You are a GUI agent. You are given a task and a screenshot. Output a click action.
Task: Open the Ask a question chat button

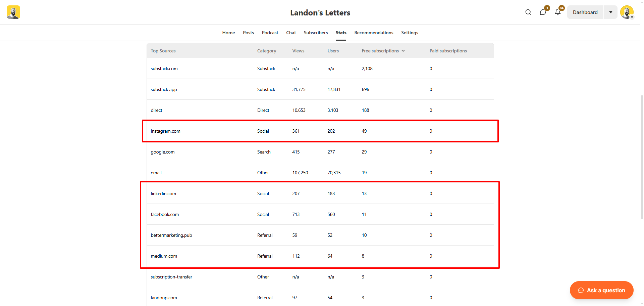click(601, 290)
